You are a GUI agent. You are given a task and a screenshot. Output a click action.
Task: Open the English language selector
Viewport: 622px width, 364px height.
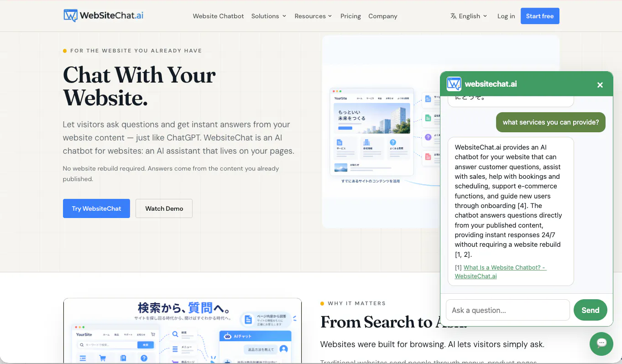coord(469,16)
